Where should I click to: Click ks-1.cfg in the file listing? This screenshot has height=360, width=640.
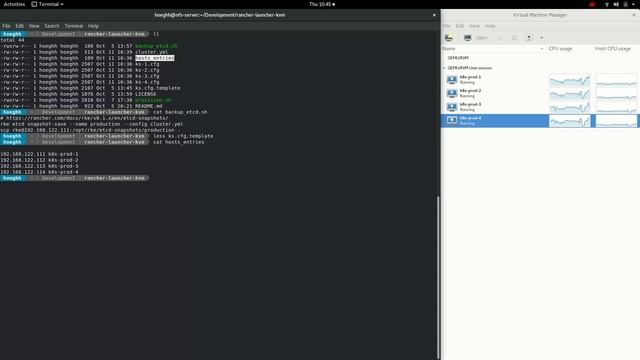(x=147, y=64)
